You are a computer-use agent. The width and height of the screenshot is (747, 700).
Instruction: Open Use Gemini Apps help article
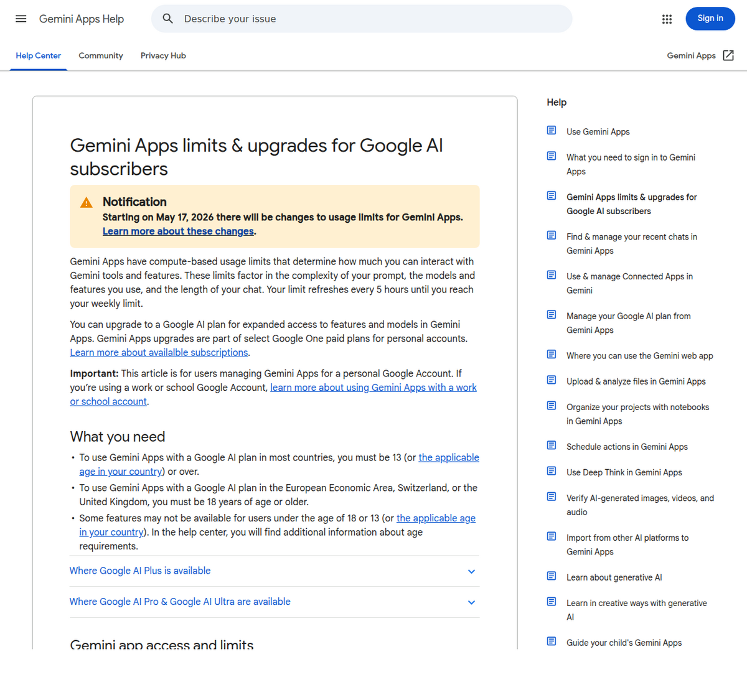(598, 132)
